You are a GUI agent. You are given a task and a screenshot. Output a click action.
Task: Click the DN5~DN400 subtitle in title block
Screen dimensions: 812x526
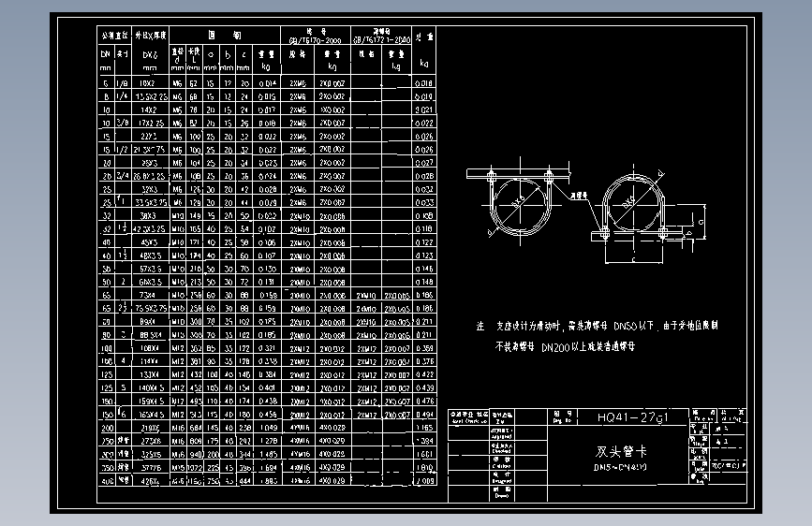coord(620,467)
